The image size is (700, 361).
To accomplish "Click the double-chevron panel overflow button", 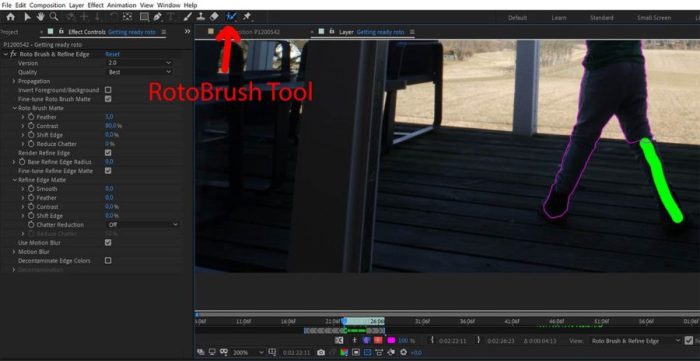I will tap(188, 32).
